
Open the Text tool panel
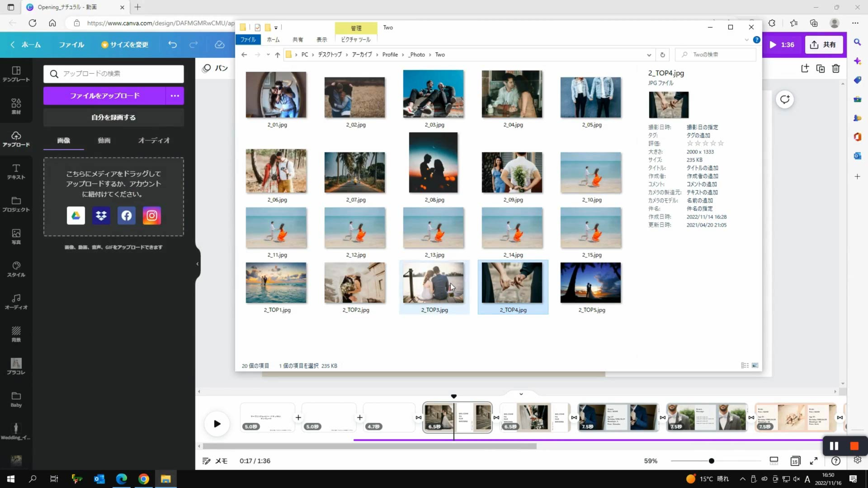(x=16, y=171)
